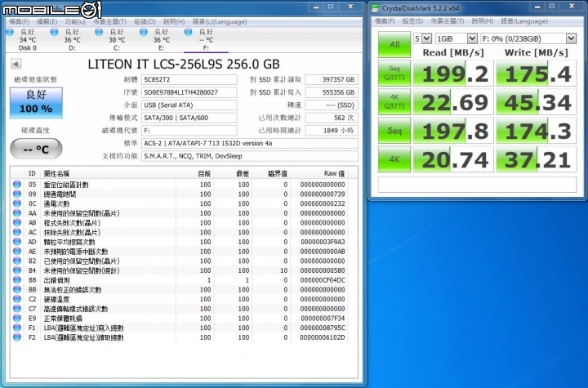Click status orb for attribute AD
This screenshot has width=588, height=388.
tap(17, 242)
